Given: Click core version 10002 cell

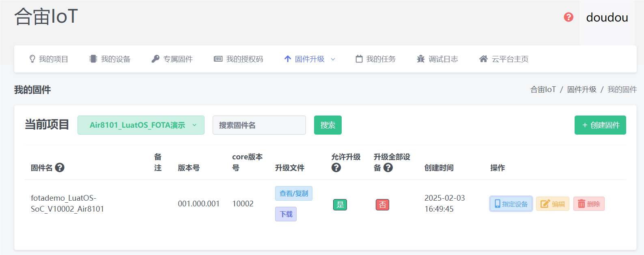Looking at the screenshot, I should [x=243, y=204].
